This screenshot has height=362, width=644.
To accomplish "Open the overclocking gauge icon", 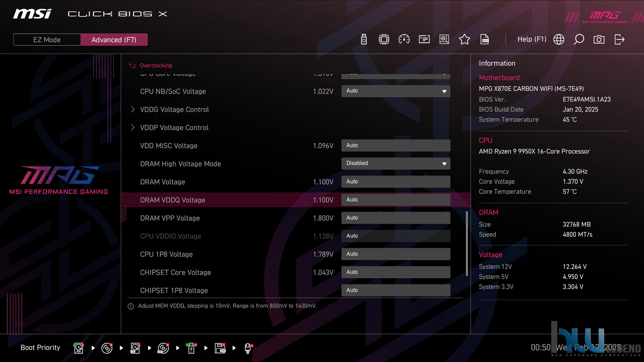I will [404, 39].
